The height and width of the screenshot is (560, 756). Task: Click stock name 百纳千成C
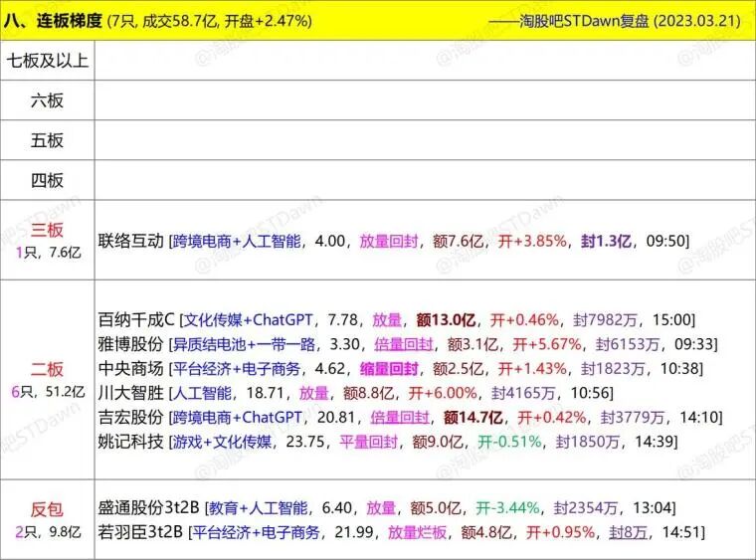(x=136, y=319)
